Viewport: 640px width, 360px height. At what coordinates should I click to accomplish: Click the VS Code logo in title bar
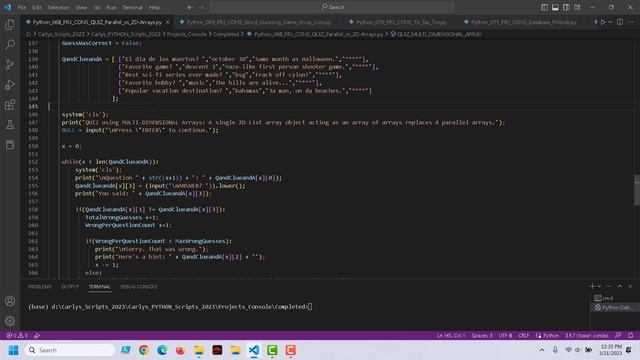(8, 7)
